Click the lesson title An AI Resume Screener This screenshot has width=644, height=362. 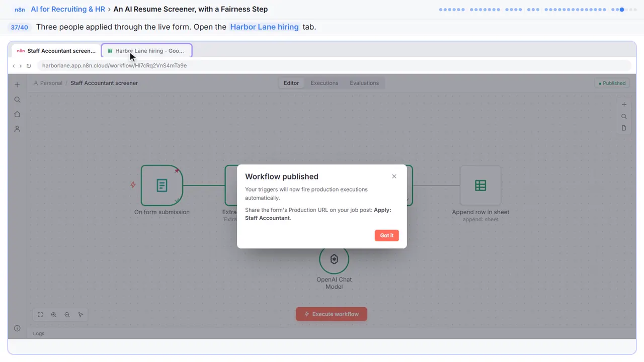[191, 9]
